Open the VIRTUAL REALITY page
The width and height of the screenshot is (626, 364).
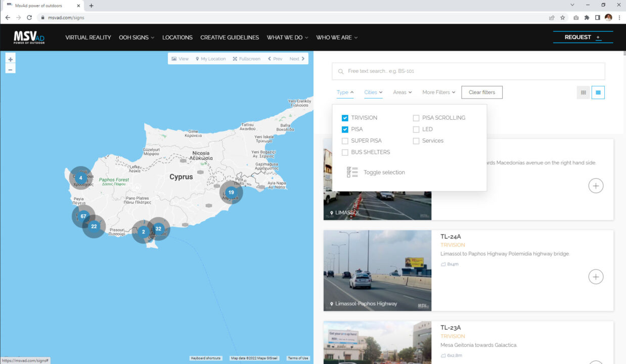click(x=88, y=37)
